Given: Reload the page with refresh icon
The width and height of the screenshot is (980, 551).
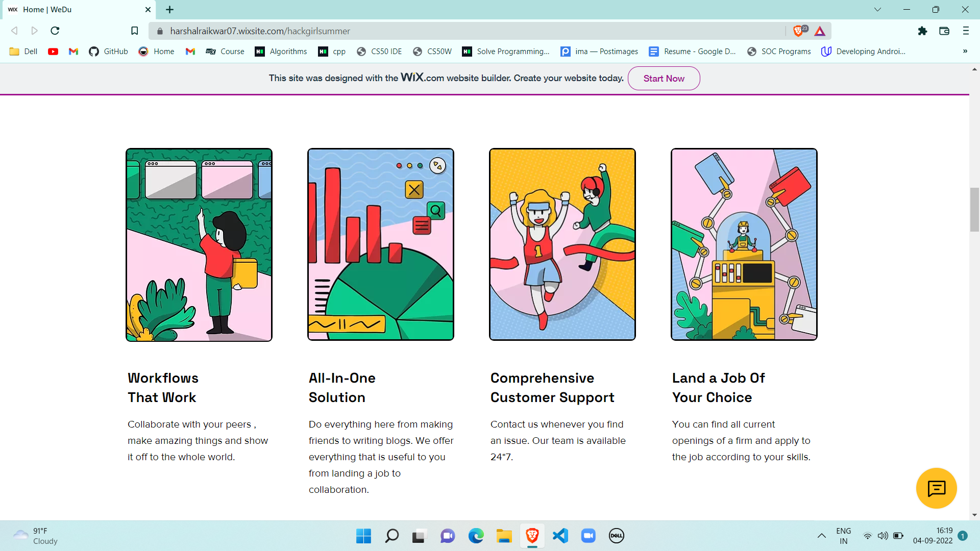Looking at the screenshot, I should click(x=55, y=31).
